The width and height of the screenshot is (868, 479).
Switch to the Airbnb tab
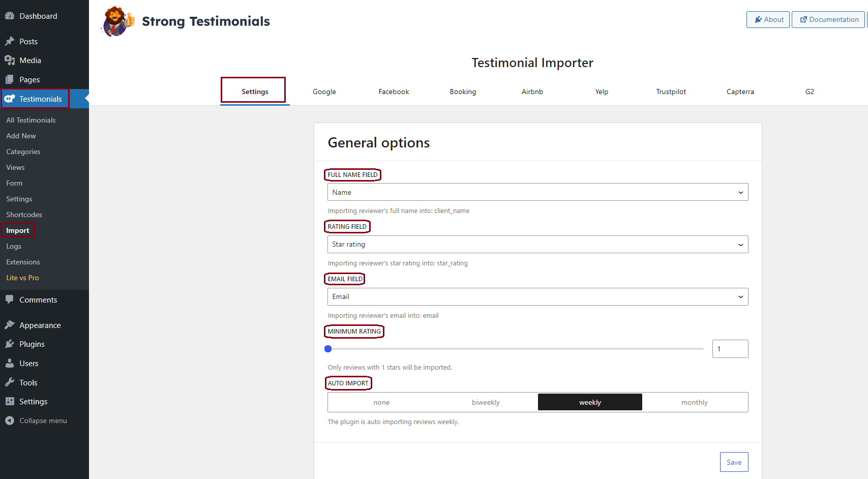coord(532,92)
